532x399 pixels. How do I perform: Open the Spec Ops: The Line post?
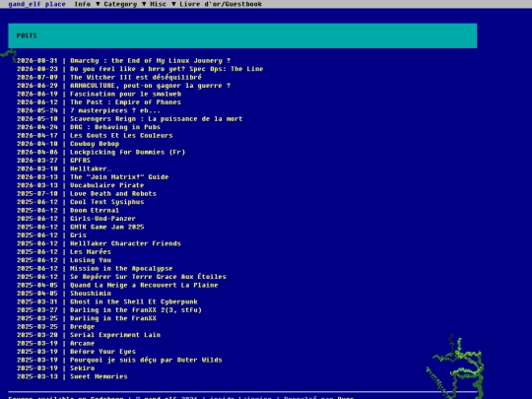click(x=166, y=69)
